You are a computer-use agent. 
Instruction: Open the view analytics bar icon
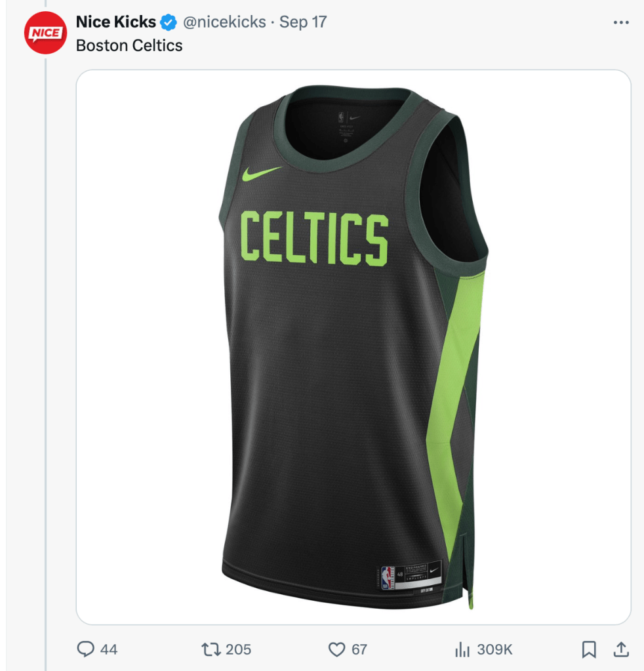pos(462,649)
